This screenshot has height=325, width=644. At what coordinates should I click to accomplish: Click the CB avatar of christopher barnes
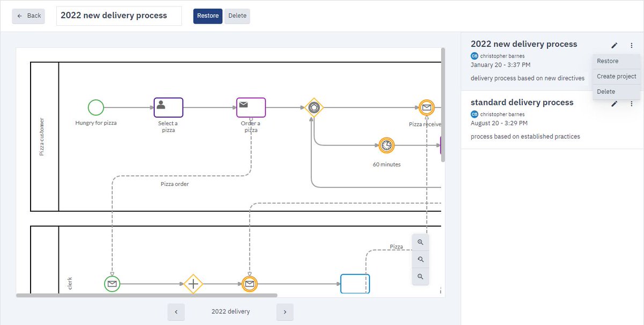pyautogui.click(x=474, y=55)
